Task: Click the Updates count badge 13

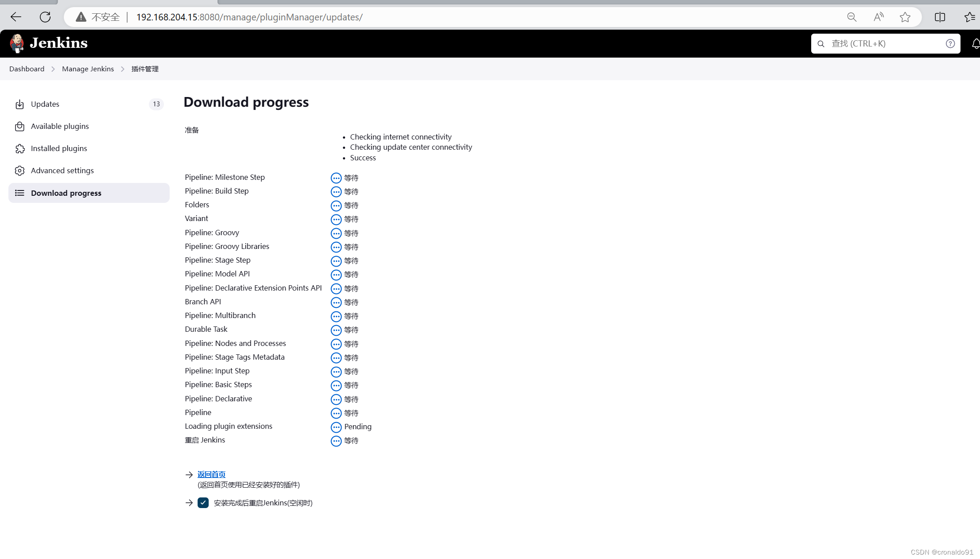Action: click(x=156, y=104)
